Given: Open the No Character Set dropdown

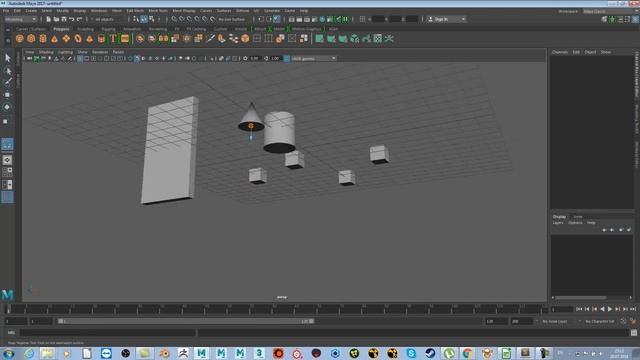Looking at the screenshot, I should point(600,322).
